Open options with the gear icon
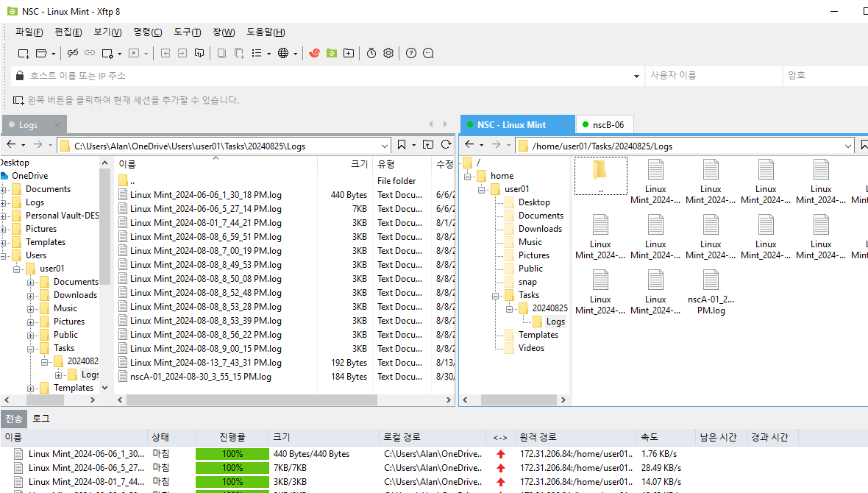Viewport: 868px width, 493px height. (x=388, y=53)
